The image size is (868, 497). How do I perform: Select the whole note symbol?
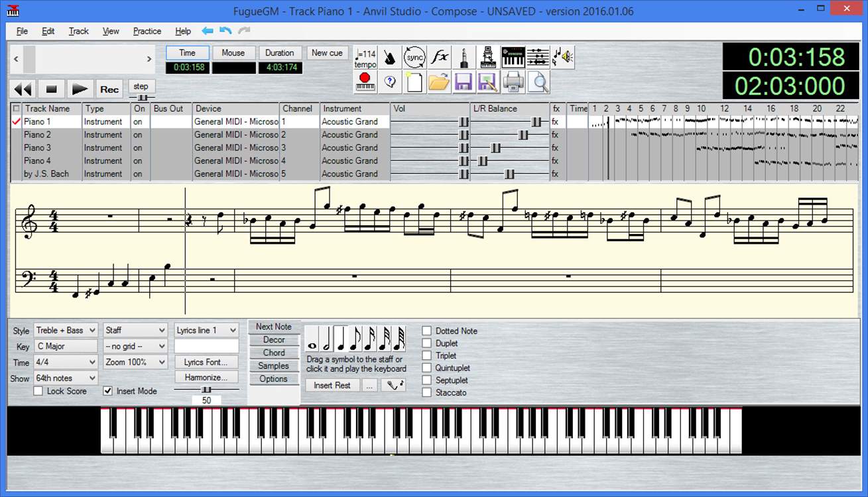(x=312, y=339)
